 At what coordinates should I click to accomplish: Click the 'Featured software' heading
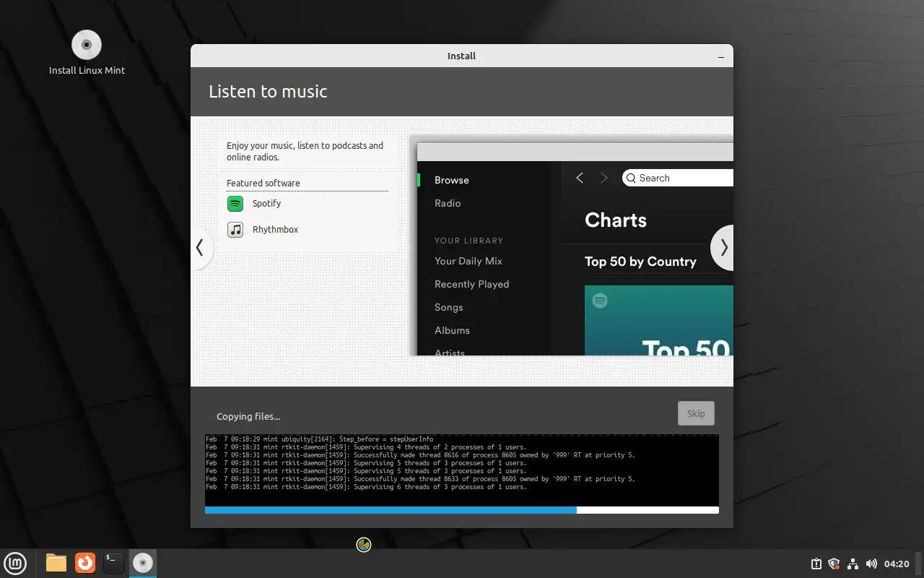pyautogui.click(x=263, y=184)
